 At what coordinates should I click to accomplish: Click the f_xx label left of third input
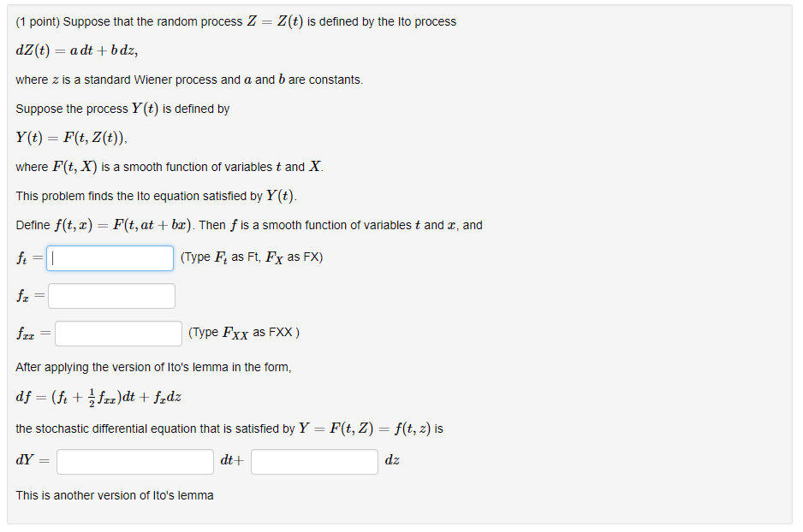coord(27,333)
